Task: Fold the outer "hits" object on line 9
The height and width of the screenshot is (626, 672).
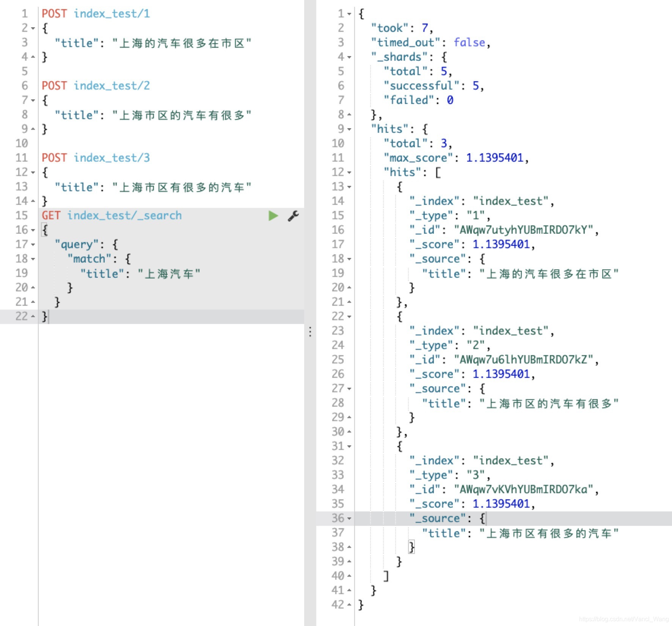Action: point(349,129)
